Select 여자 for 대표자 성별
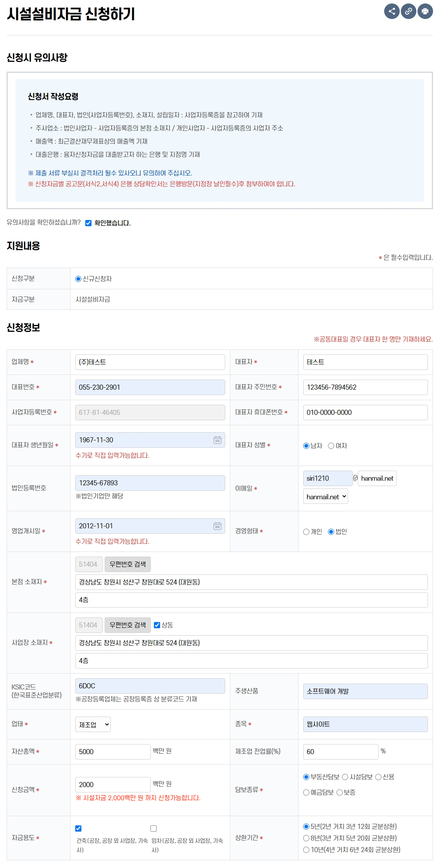This screenshot has height=868, width=440. (331, 446)
